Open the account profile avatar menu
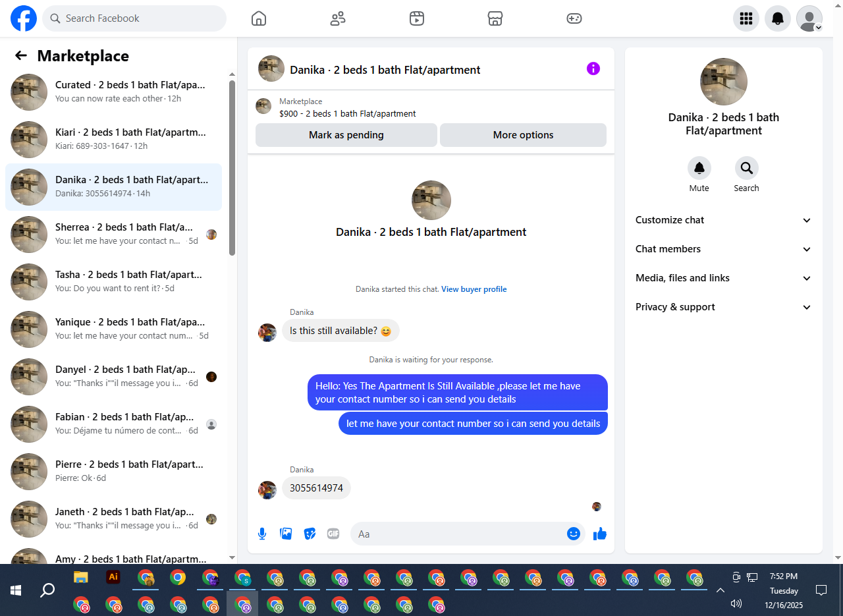 (809, 18)
